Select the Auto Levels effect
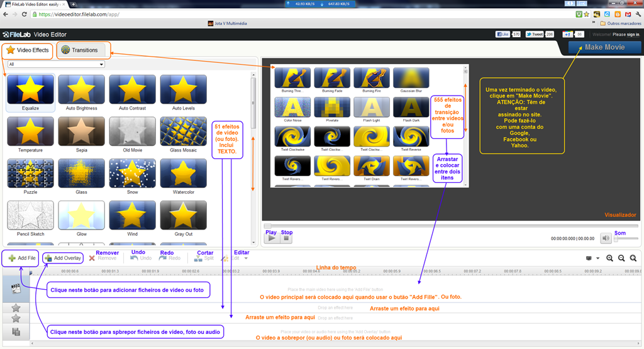The image size is (644, 349). pos(183,92)
